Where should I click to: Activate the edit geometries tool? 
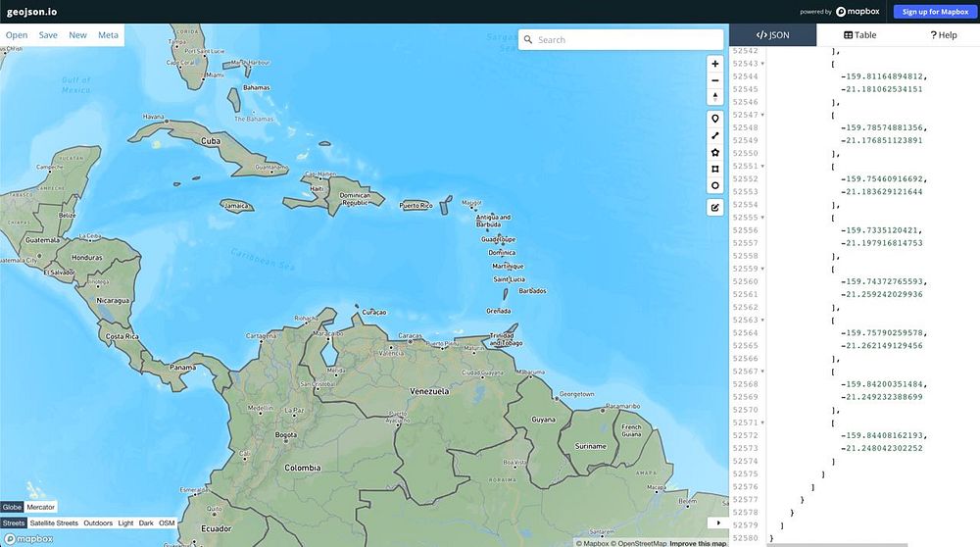(x=715, y=208)
